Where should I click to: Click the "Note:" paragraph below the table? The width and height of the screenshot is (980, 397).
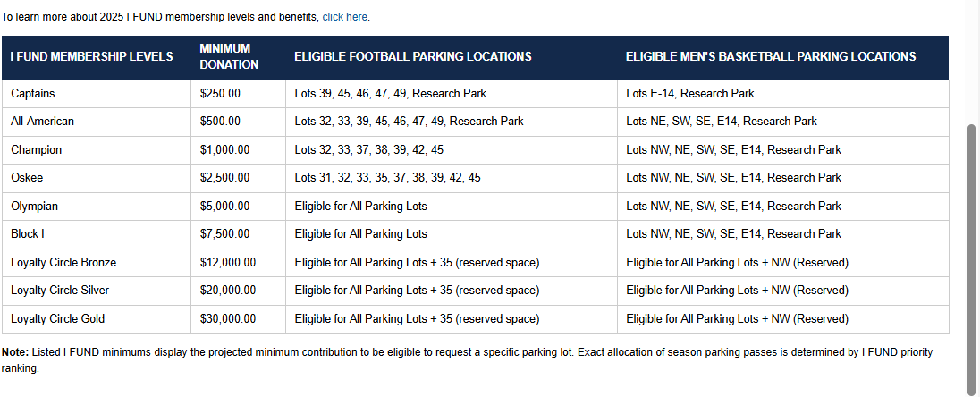(465, 359)
